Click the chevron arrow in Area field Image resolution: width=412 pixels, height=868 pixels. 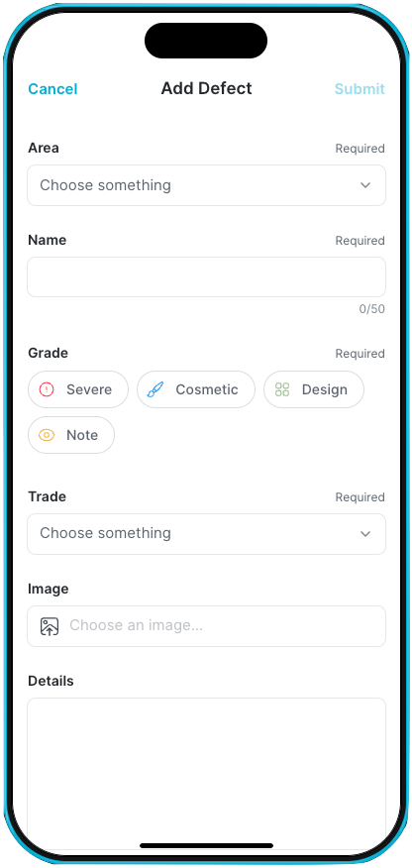[x=365, y=185]
